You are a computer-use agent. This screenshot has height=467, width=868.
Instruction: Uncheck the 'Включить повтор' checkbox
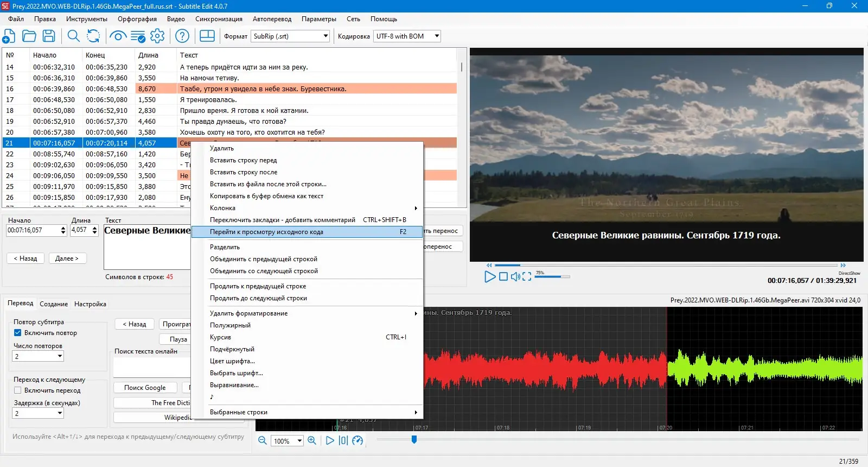[17, 333]
